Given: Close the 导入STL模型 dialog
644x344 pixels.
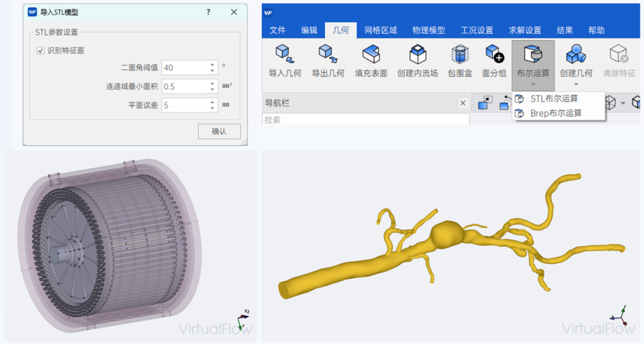Looking at the screenshot, I should click(x=234, y=13).
